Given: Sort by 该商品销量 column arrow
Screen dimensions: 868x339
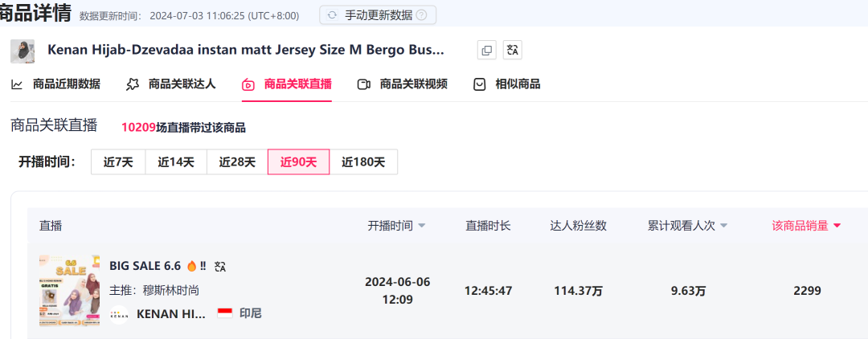Looking at the screenshot, I should click(837, 227).
